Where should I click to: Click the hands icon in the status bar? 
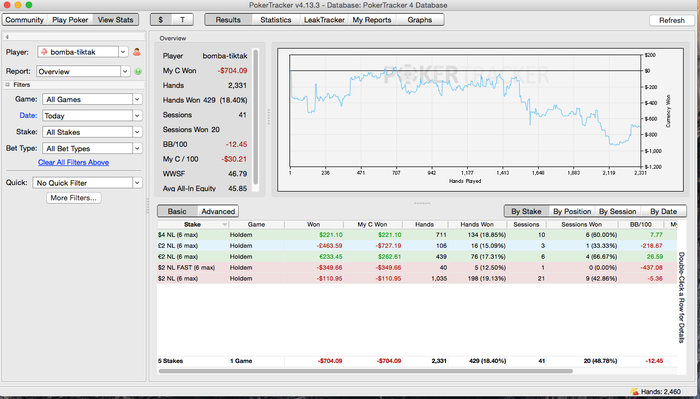(x=634, y=391)
